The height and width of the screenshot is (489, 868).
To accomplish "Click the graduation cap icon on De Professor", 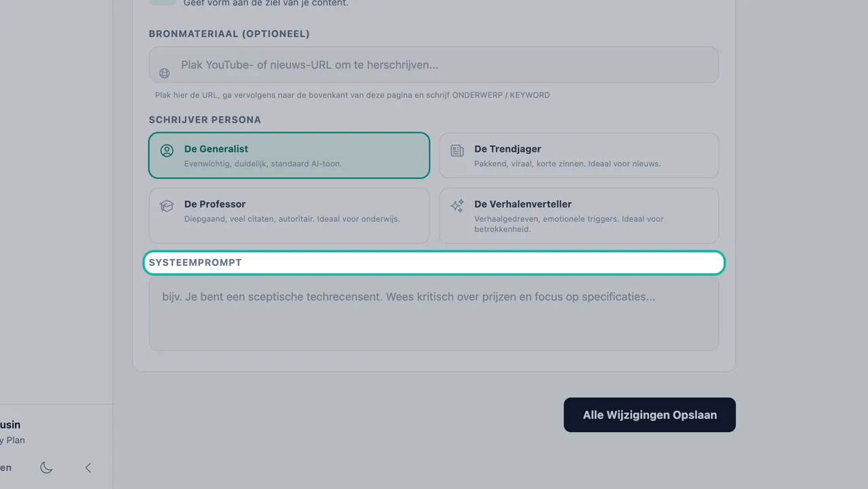I will [x=167, y=206].
